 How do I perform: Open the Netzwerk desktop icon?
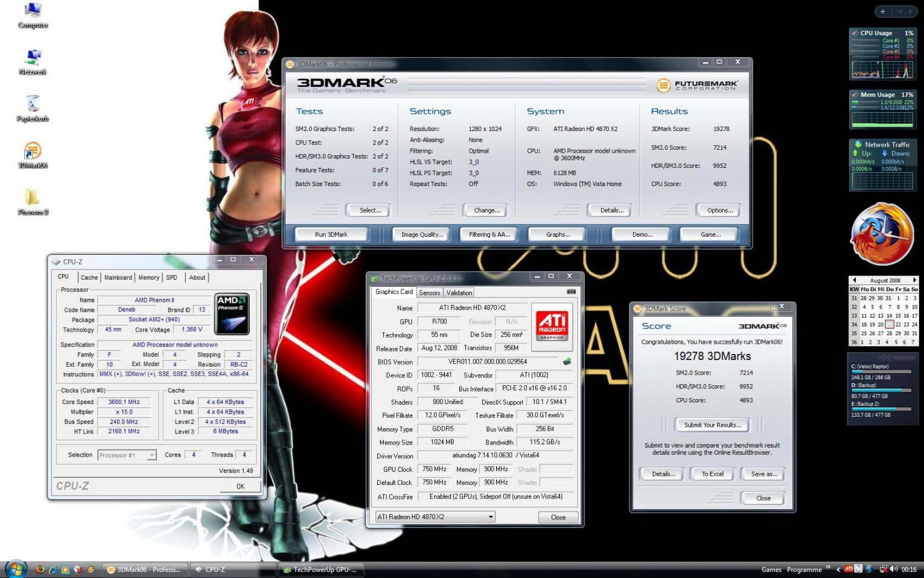click(x=33, y=62)
